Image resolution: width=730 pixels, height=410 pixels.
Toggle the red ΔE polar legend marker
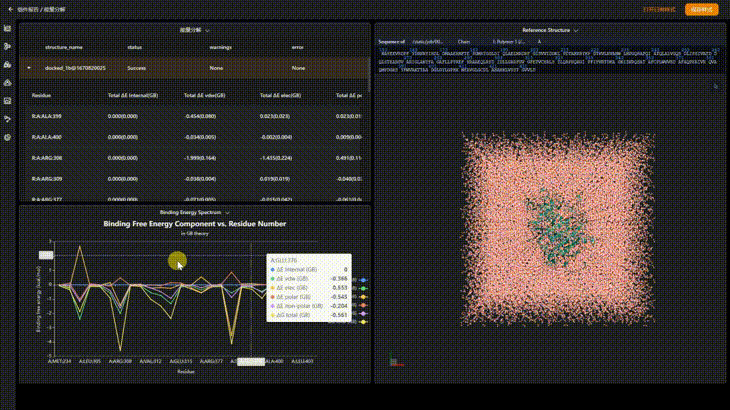[364, 305]
